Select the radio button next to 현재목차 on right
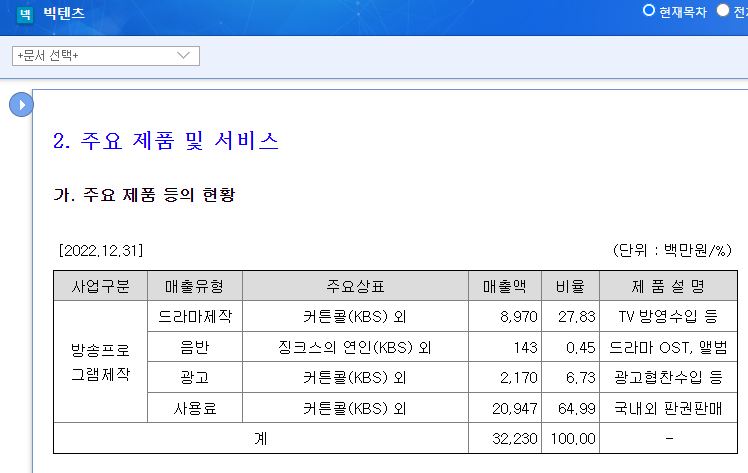Screen dimensions: 748x473 coord(723,10)
